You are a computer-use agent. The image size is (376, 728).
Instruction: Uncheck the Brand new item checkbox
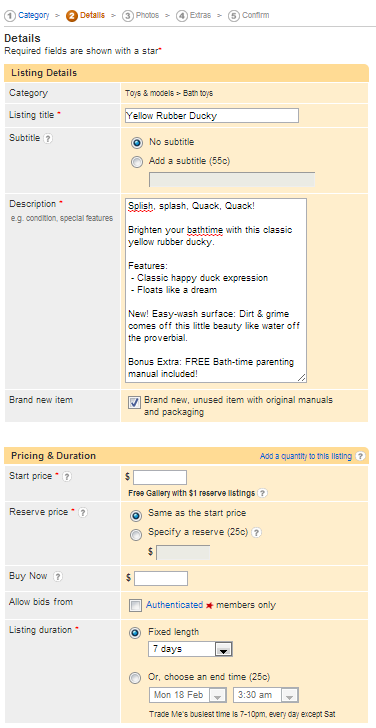[x=134, y=403]
